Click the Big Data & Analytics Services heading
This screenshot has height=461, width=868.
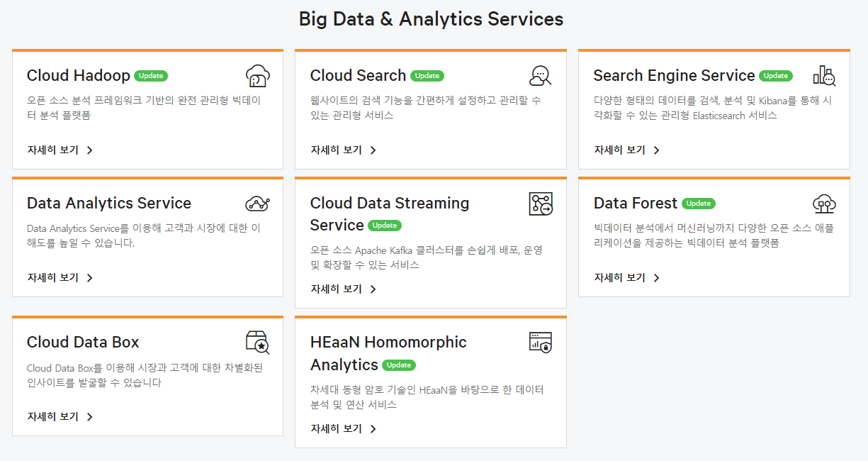click(x=431, y=19)
